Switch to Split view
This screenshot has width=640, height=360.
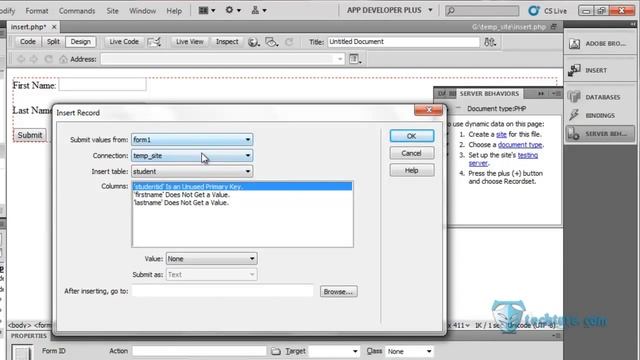pos(53,42)
